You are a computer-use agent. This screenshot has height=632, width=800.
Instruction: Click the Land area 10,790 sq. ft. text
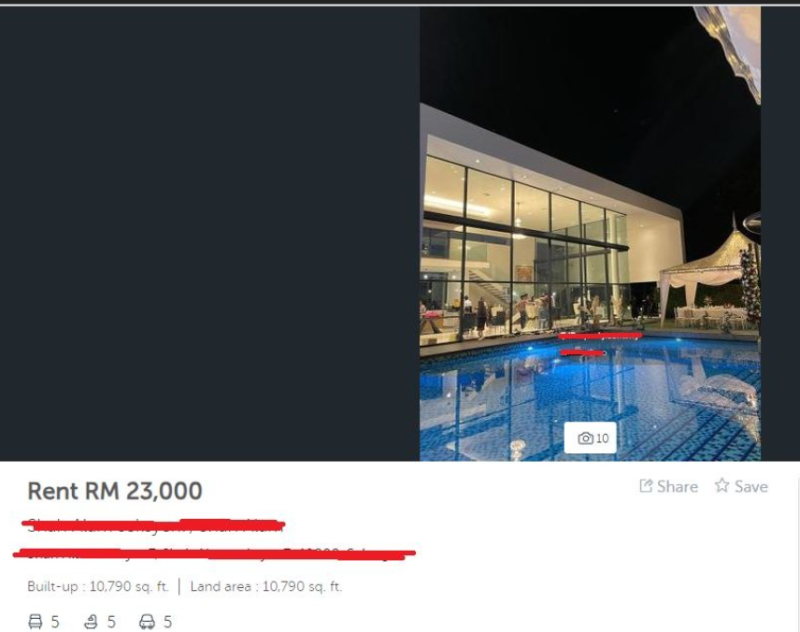coord(266,587)
